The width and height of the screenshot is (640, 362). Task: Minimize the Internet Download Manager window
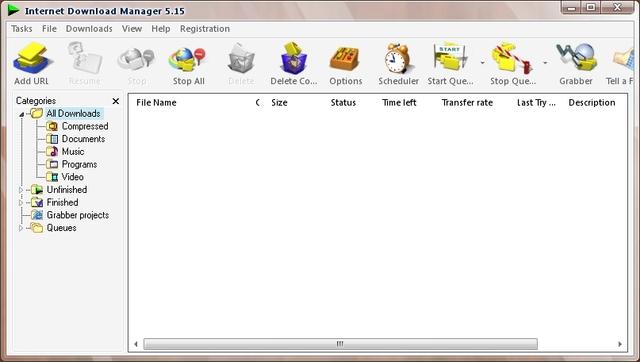[x=572, y=7]
